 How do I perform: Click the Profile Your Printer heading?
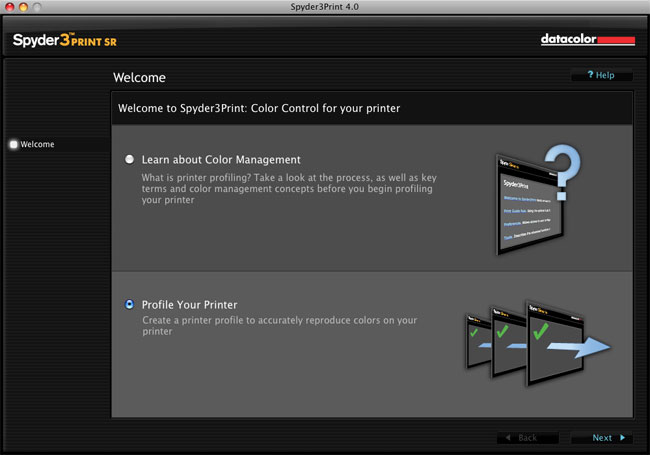pyautogui.click(x=189, y=305)
